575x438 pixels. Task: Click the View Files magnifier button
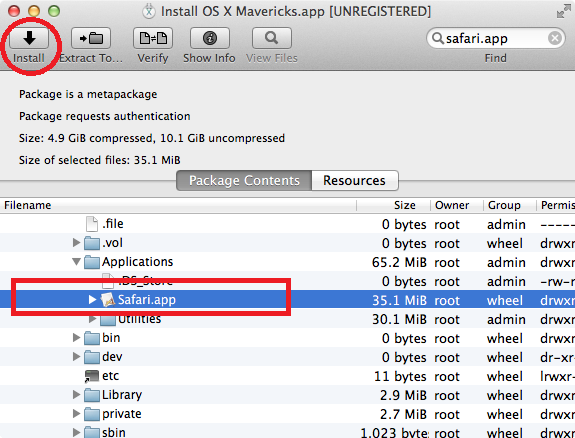pos(272,38)
